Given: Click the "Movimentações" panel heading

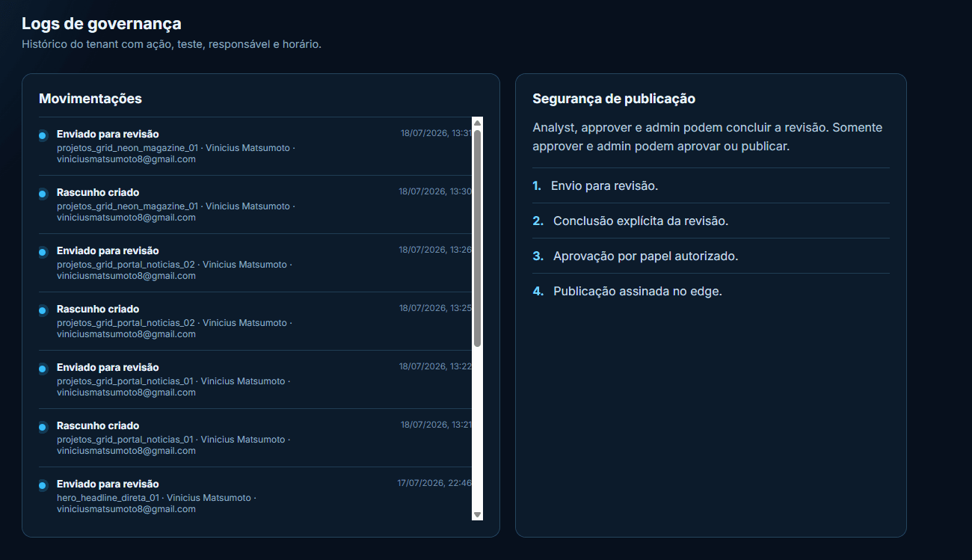Looking at the screenshot, I should [x=90, y=99].
